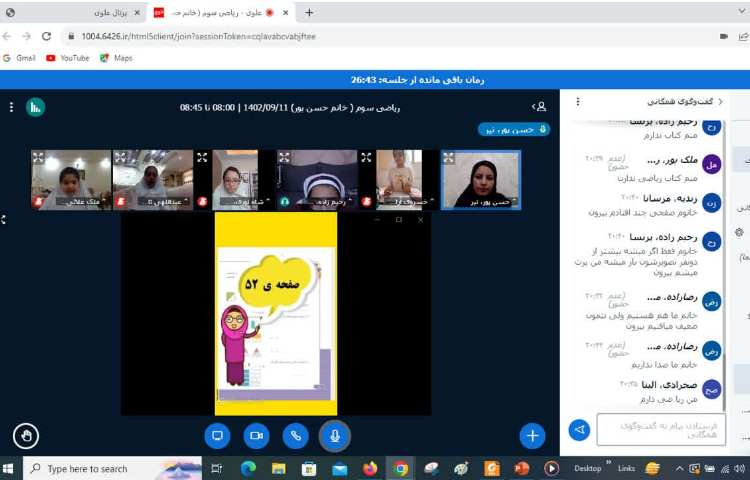This screenshot has width=750, height=480.
Task: Open the green connection status icon
Action: (35, 107)
